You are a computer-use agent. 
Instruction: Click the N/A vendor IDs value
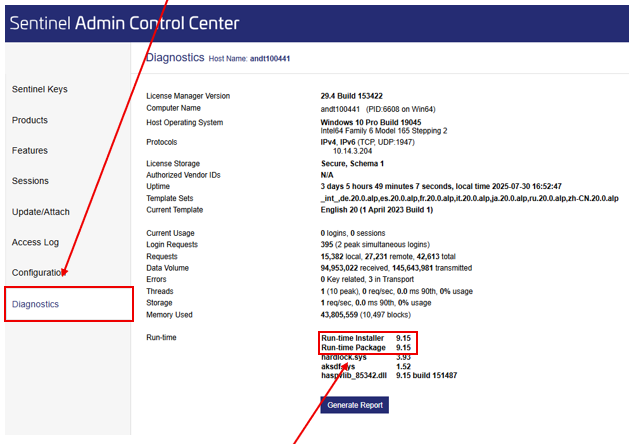point(327,175)
